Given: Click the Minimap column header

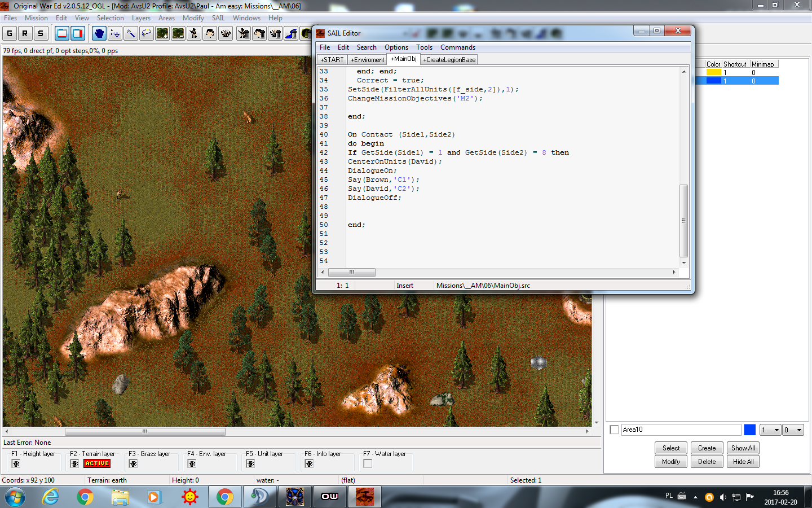Looking at the screenshot, I should [x=763, y=64].
